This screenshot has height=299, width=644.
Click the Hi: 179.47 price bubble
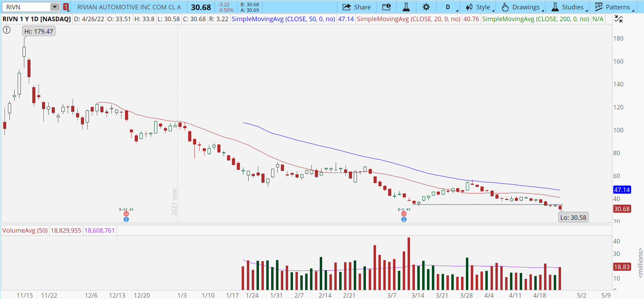point(39,31)
